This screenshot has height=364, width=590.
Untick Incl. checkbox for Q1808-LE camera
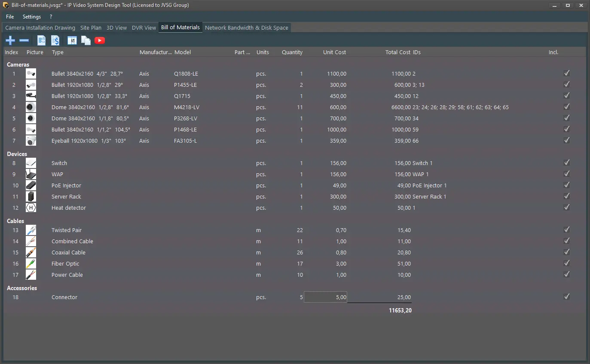pyautogui.click(x=566, y=73)
